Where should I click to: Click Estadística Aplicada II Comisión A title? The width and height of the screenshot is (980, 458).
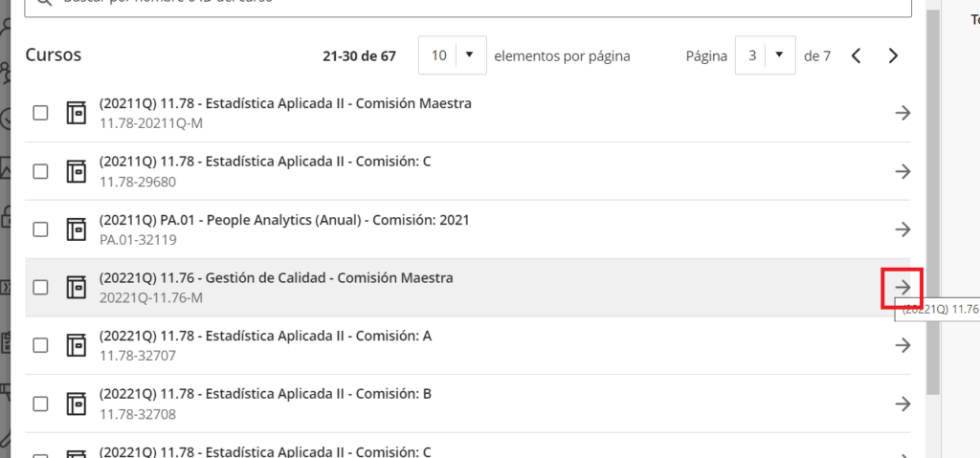click(265, 337)
